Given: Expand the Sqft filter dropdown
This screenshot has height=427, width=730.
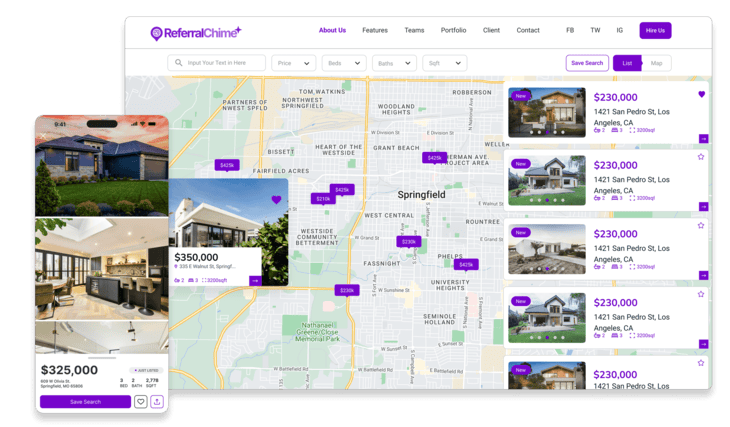Looking at the screenshot, I should point(444,63).
